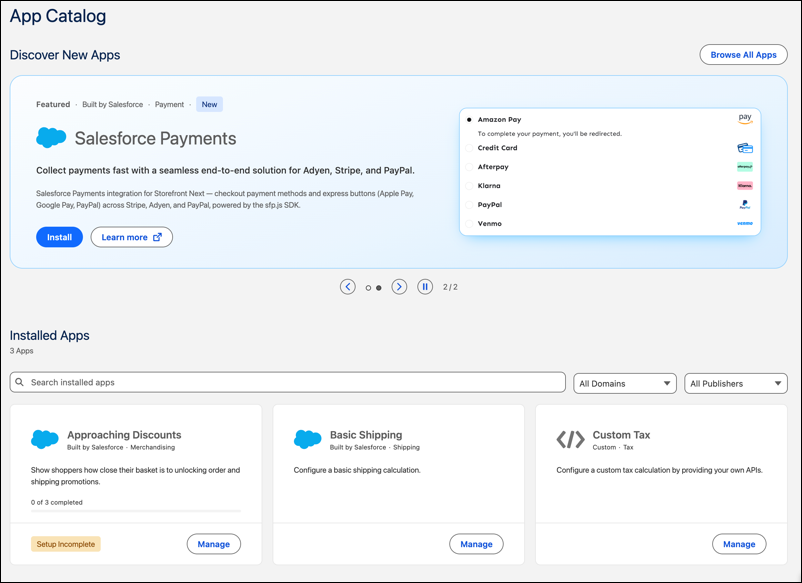Click the Approaching Discounts cloud icon
Image resolution: width=802 pixels, height=583 pixels.
45,439
